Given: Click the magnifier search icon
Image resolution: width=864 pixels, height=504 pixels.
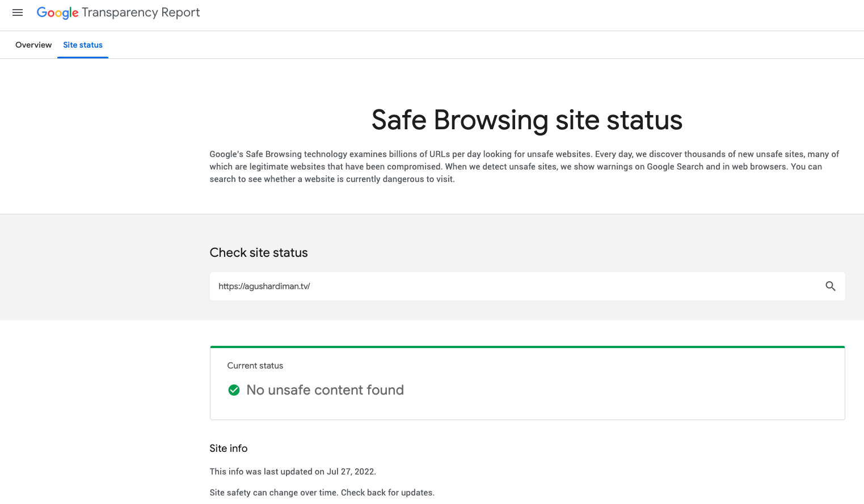Looking at the screenshot, I should click(x=830, y=286).
